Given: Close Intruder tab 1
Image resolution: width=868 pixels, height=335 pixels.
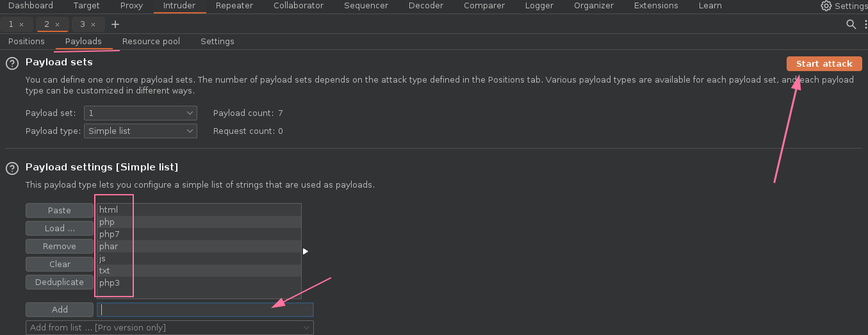Looking at the screenshot, I should pos(21,24).
